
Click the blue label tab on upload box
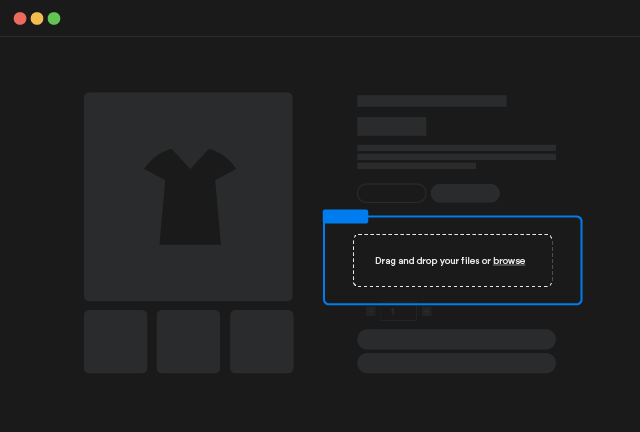(x=345, y=216)
